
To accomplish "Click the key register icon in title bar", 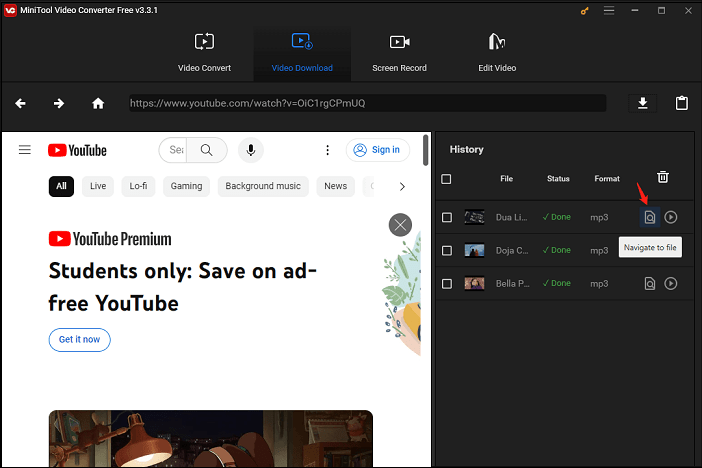I will tap(584, 11).
